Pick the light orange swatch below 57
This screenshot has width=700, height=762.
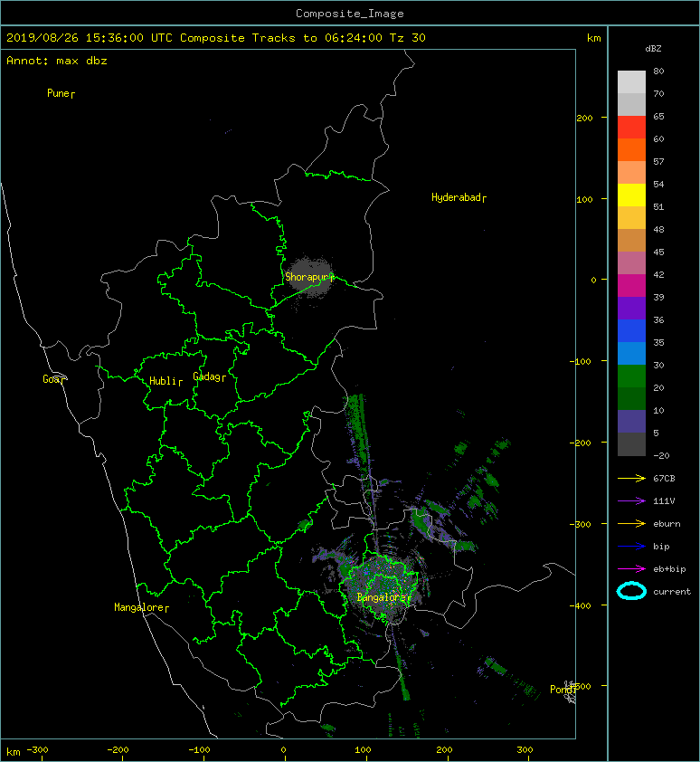(631, 173)
